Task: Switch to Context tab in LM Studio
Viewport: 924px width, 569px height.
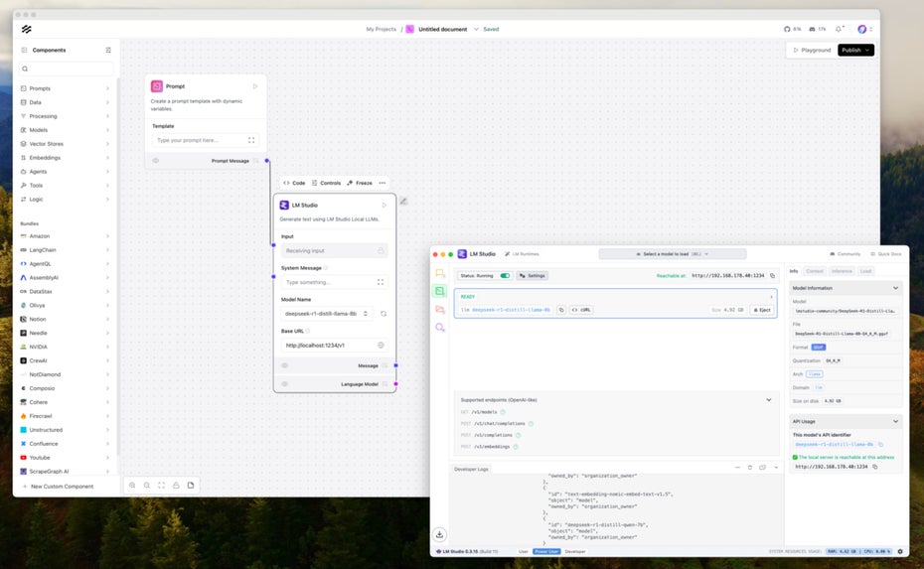Action: click(815, 271)
